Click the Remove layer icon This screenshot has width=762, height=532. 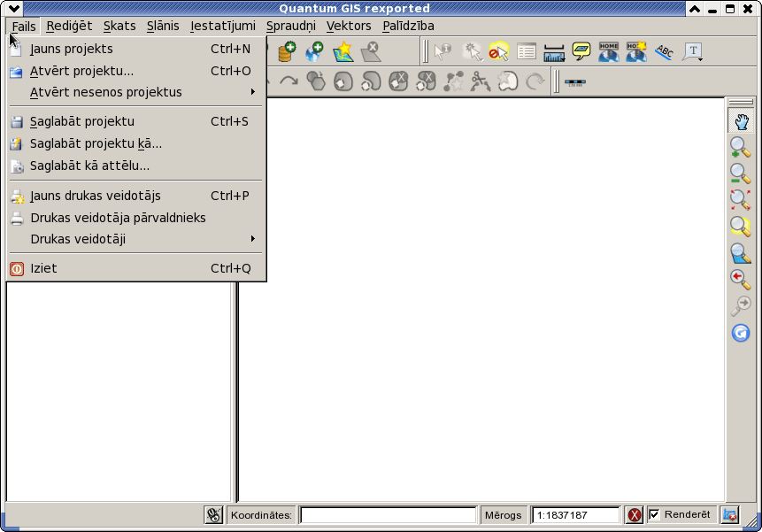371,51
